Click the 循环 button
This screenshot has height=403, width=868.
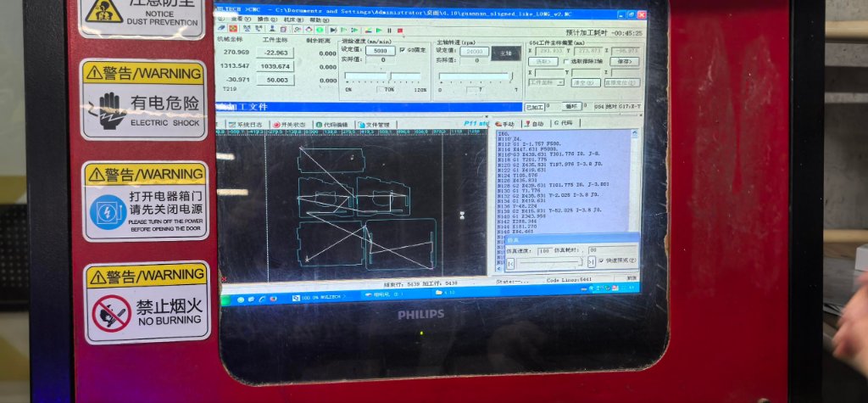tap(570, 106)
